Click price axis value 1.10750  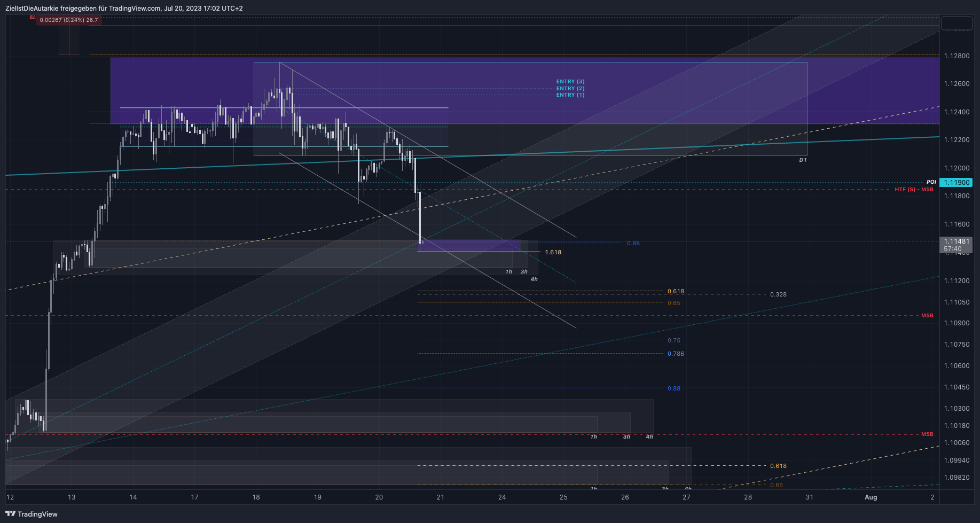[x=957, y=345]
